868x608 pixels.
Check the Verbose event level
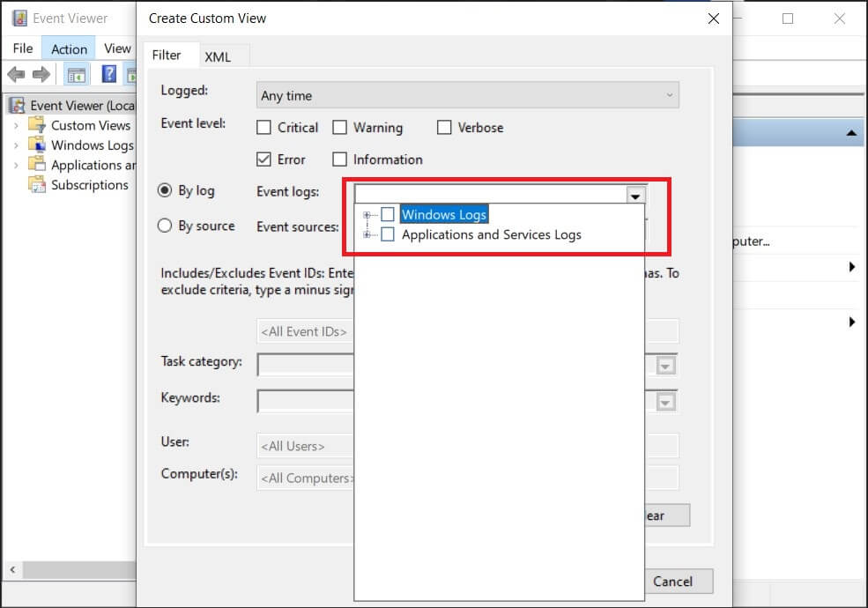[445, 127]
